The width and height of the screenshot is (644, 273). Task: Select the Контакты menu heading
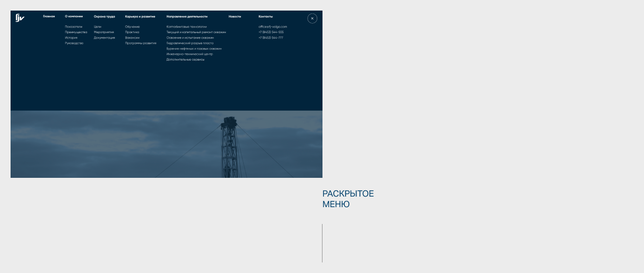(266, 16)
